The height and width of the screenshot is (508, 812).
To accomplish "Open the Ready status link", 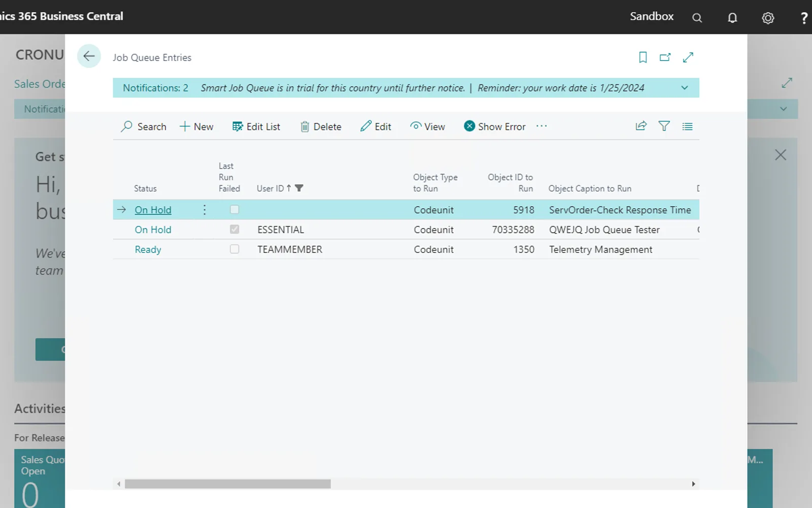I will pyautogui.click(x=148, y=249).
